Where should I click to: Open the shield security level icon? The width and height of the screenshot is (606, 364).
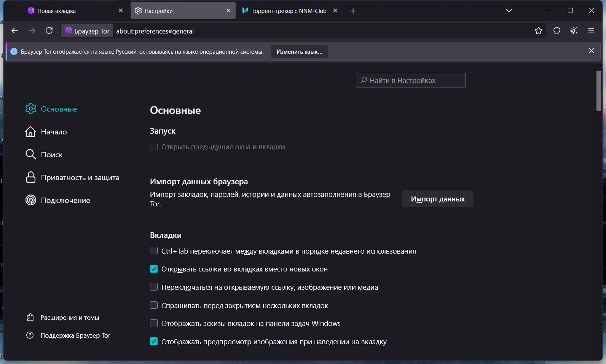[557, 31]
